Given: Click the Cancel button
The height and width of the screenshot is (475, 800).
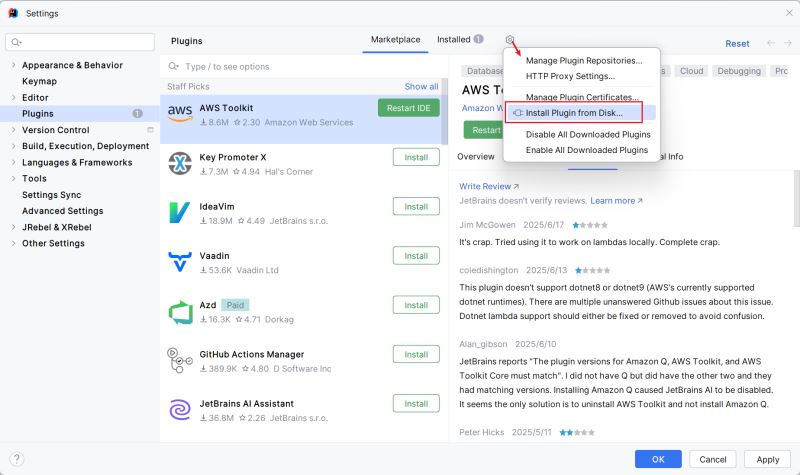Looking at the screenshot, I should [x=713, y=459].
